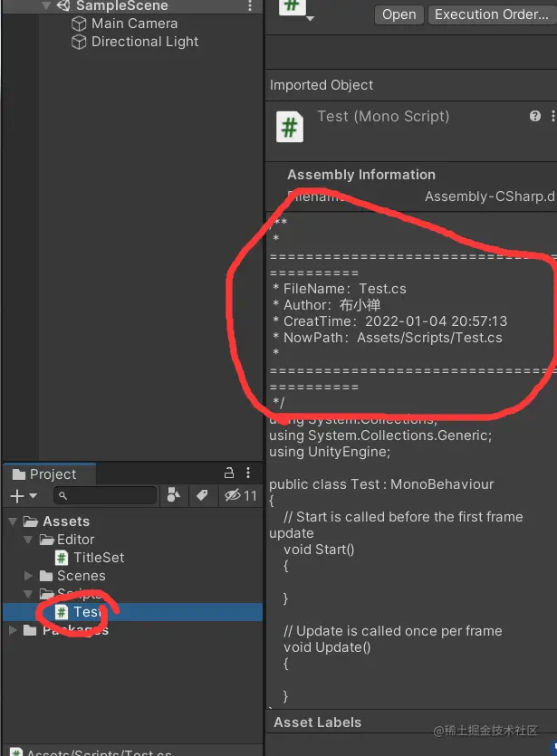Click the Project tab folder icon
This screenshot has height=756, width=557.
pyautogui.click(x=19, y=474)
